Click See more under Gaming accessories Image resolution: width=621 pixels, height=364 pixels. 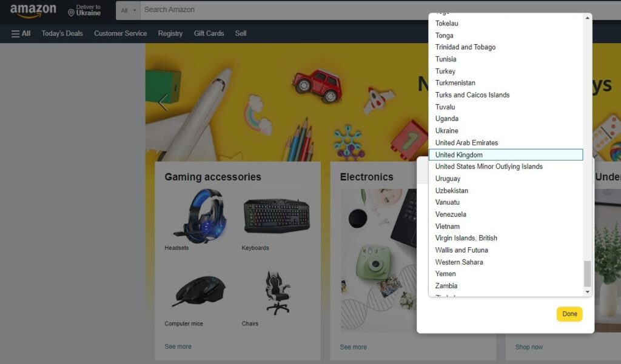click(x=177, y=346)
